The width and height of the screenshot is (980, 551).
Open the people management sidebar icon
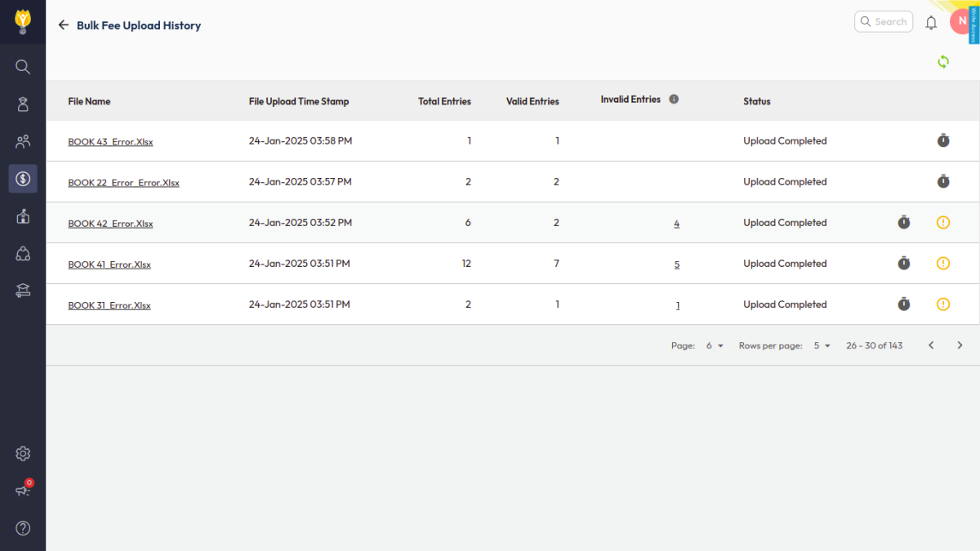pyautogui.click(x=23, y=140)
